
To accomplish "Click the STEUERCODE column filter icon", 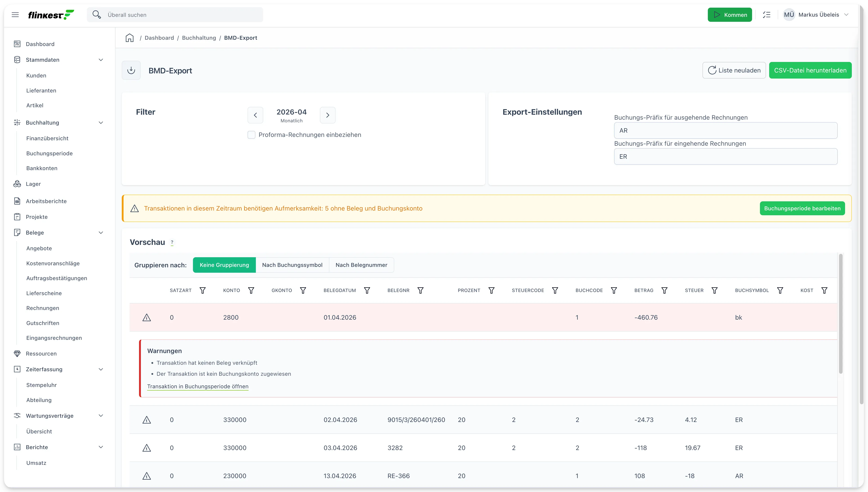I will pyautogui.click(x=555, y=290).
